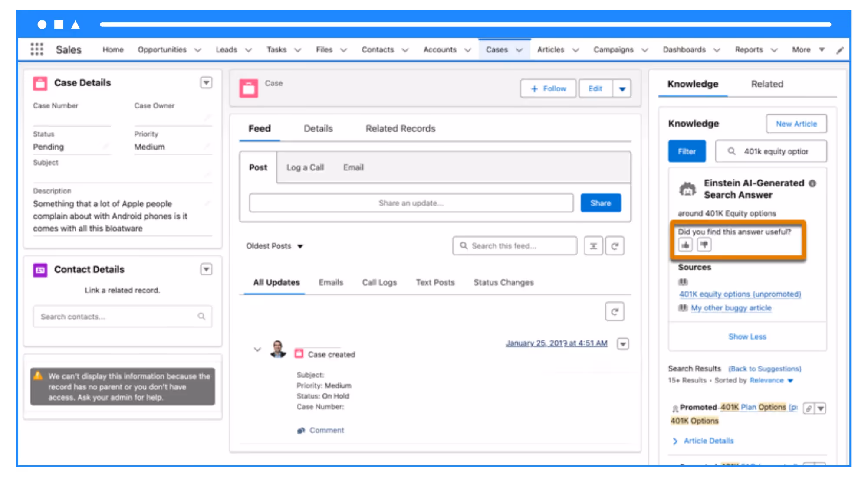Click the Contact Details purple card icon
868x477 pixels.
(40, 270)
